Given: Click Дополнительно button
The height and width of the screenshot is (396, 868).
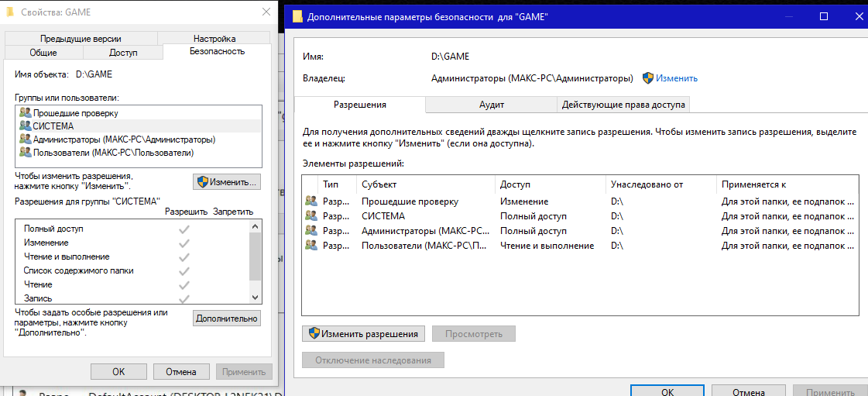Looking at the screenshot, I should (x=227, y=319).
